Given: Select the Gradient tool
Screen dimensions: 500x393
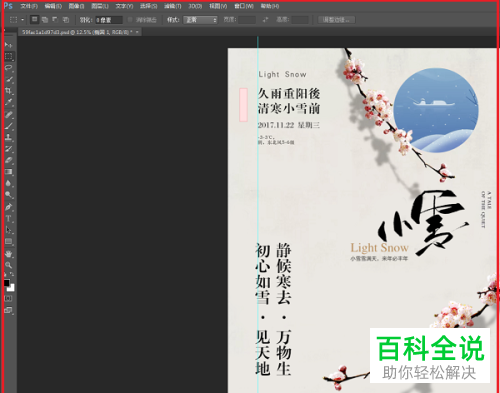Looking at the screenshot, I should (x=9, y=172).
